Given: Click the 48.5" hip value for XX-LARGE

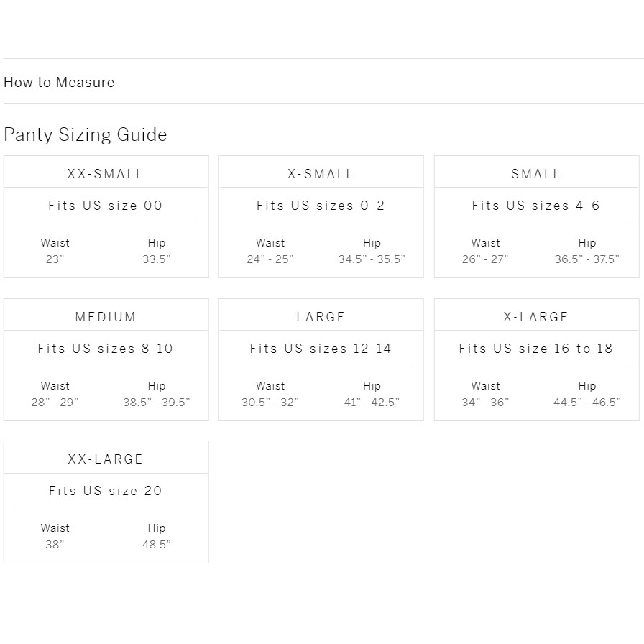Looking at the screenshot, I should [156, 545].
